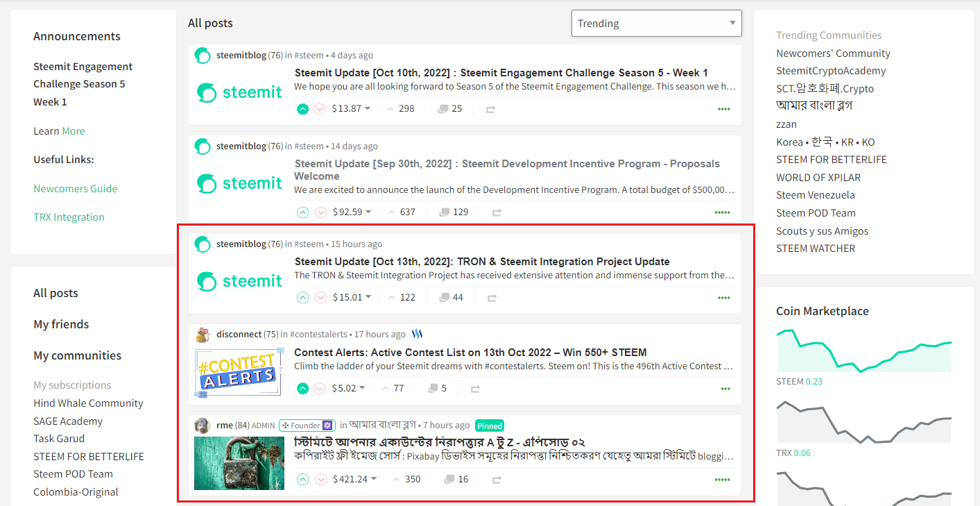
Task: Open the rme user avatar
Action: pyautogui.click(x=203, y=425)
